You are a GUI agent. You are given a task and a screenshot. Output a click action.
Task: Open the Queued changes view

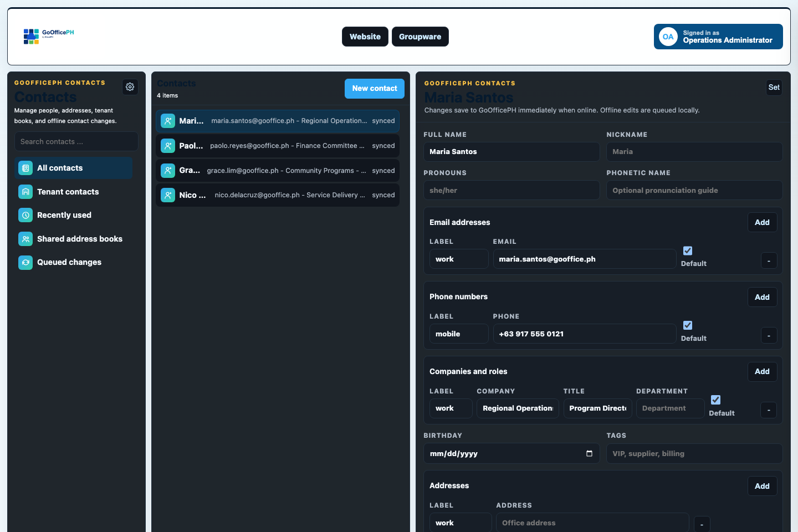pos(73,262)
